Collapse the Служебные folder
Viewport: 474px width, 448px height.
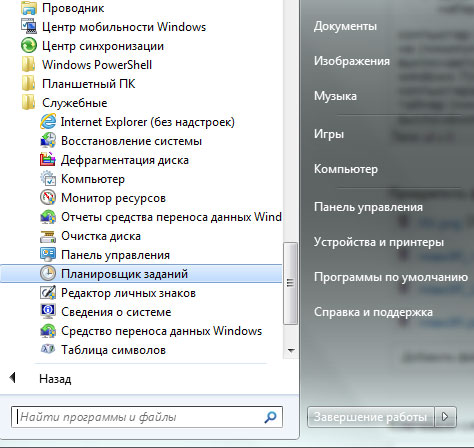75,103
